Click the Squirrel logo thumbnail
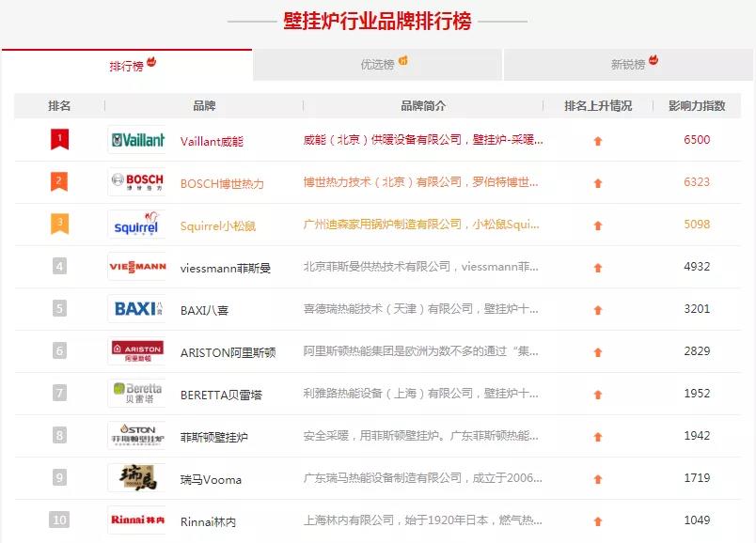 137,225
